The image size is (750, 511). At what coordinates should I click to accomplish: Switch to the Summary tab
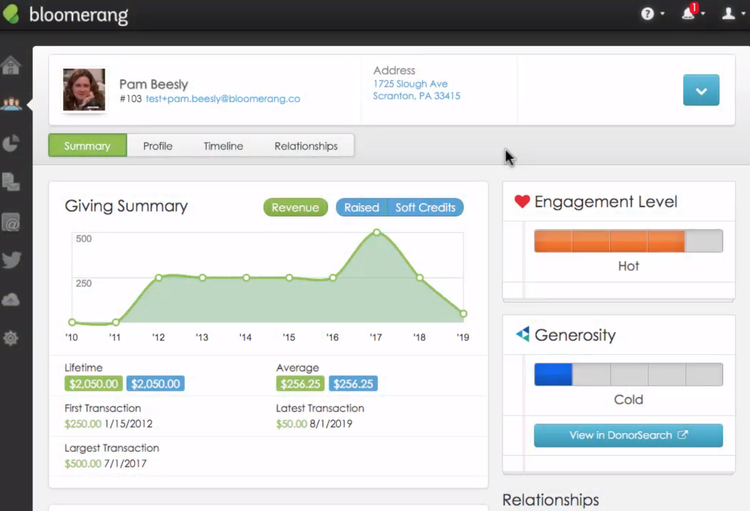[x=88, y=145]
